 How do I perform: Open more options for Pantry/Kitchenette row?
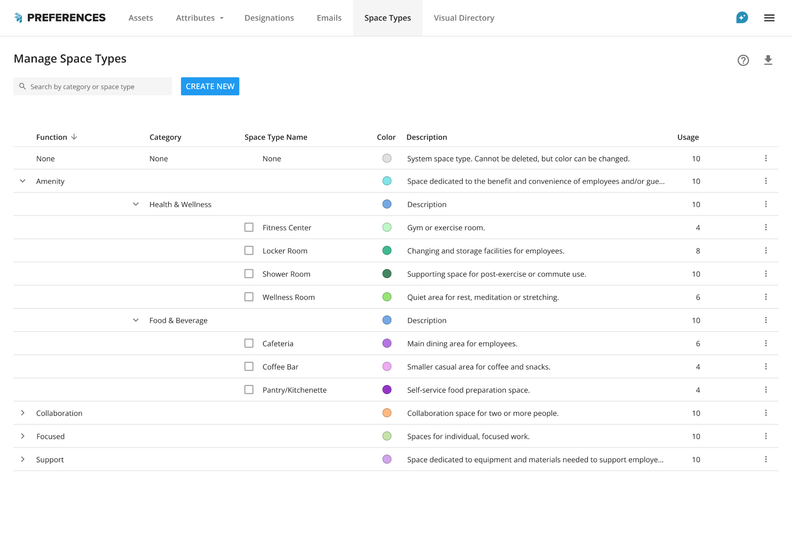(x=766, y=390)
